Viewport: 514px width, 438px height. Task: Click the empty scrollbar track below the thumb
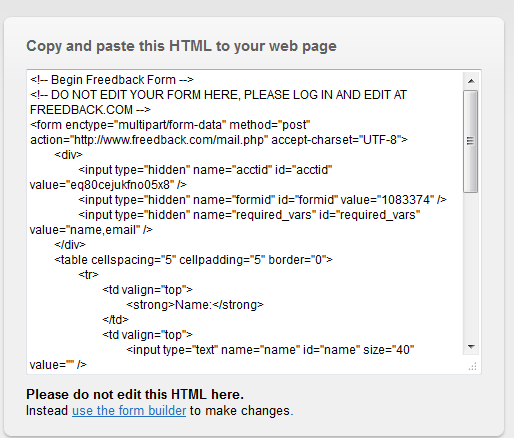pyautogui.click(x=471, y=266)
